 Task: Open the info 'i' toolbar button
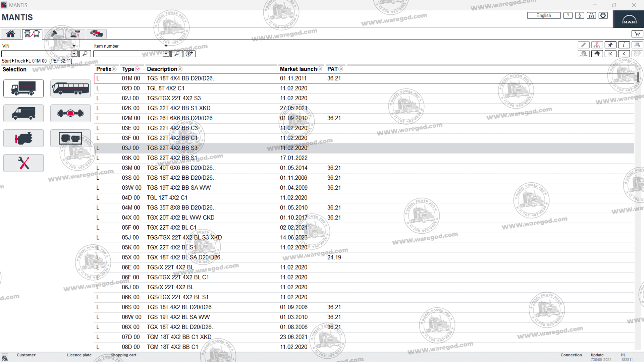point(624,45)
